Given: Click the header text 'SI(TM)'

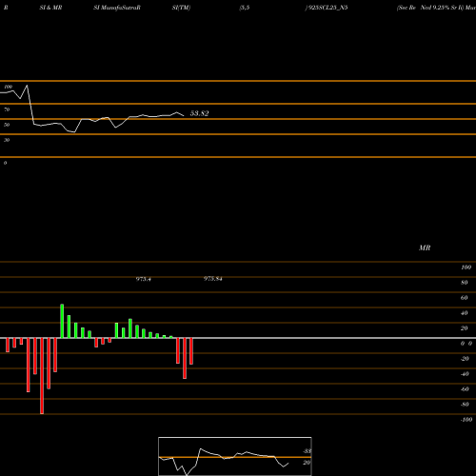Looking at the screenshot, I should pos(181,8).
